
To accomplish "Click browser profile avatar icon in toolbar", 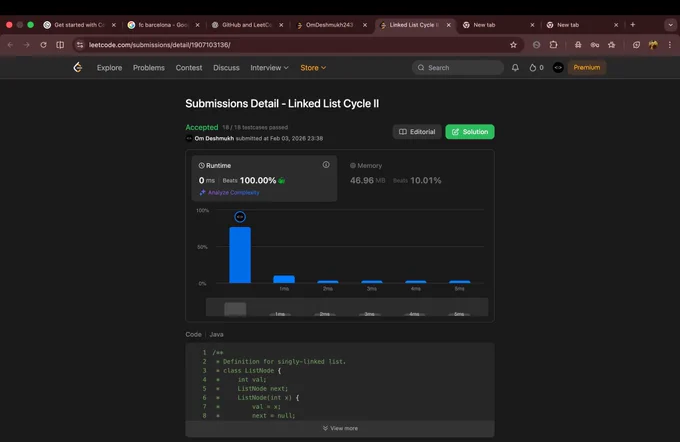I will (x=653, y=45).
